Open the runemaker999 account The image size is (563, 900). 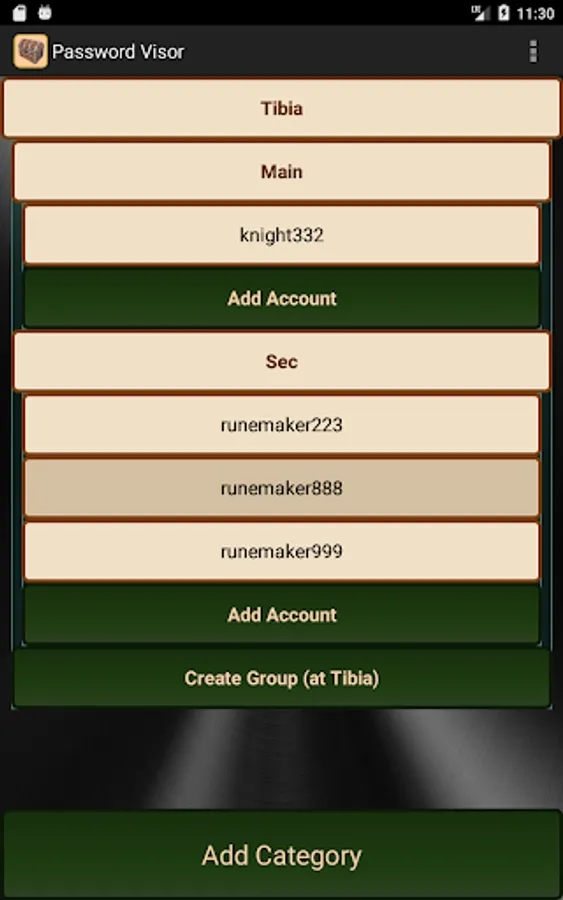[281, 551]
